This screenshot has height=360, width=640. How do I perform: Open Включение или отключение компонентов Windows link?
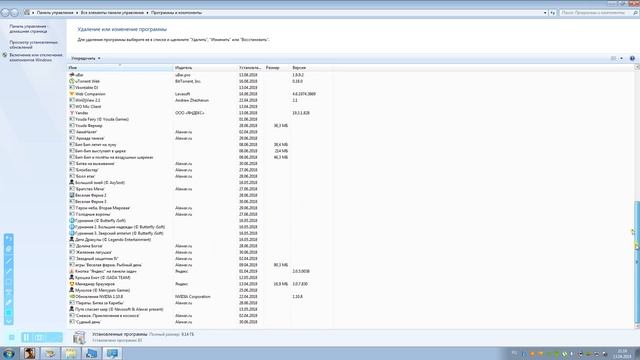(x=36, y=57)
